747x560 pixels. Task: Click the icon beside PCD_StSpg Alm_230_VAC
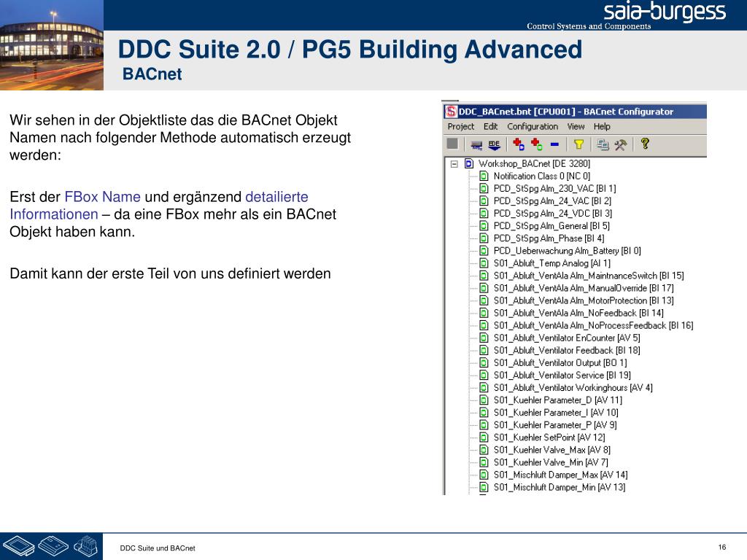[x=484, y=188]
